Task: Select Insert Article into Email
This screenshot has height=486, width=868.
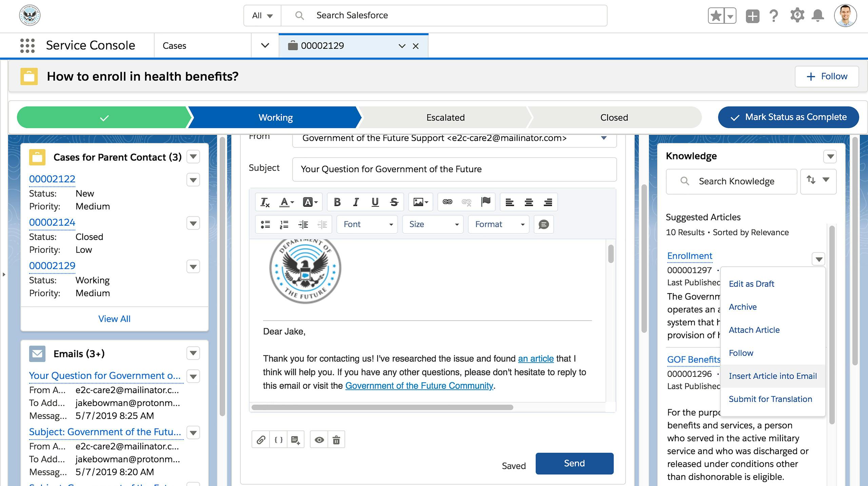Action: 773,376
